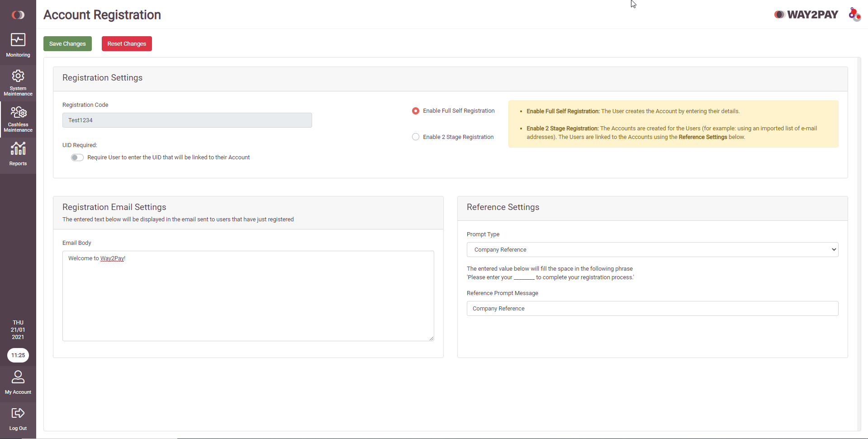
Task: Click the Registration Code field
Action: pyautogui.click(x=187, y=120)
